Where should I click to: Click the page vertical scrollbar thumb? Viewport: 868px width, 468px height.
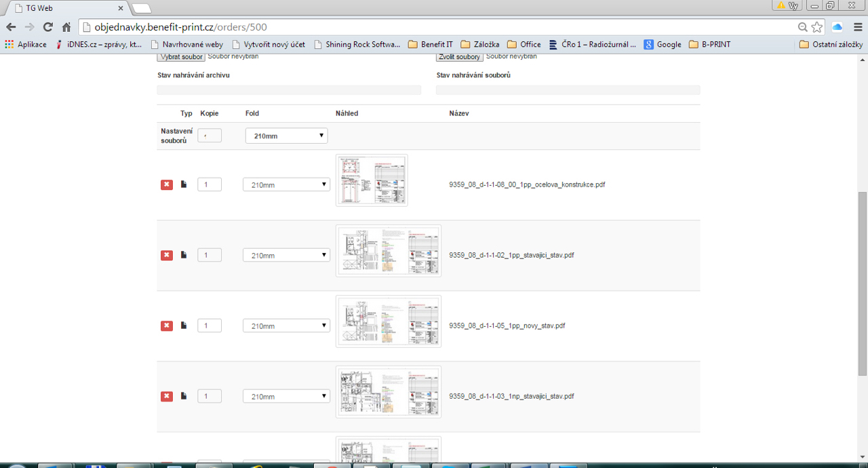tap(863, 284)
